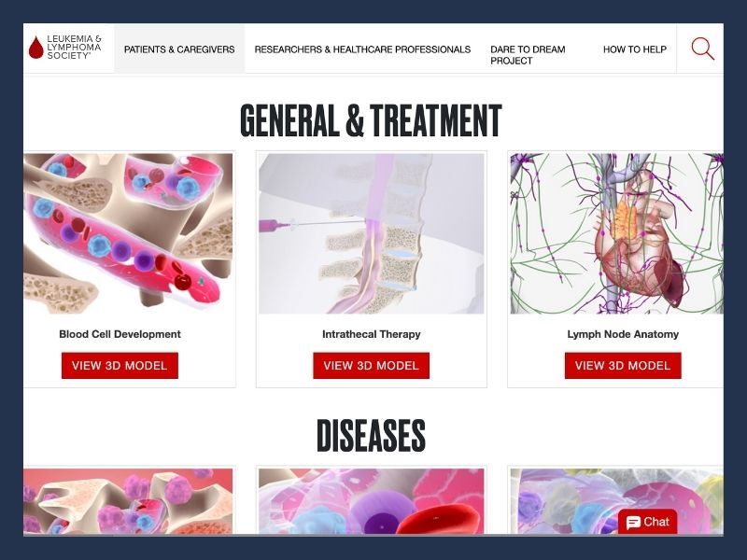This screenshot has height=560, width=747.
Task: View 3D model for Blood Cell Development
Action: tap(120, 365)
